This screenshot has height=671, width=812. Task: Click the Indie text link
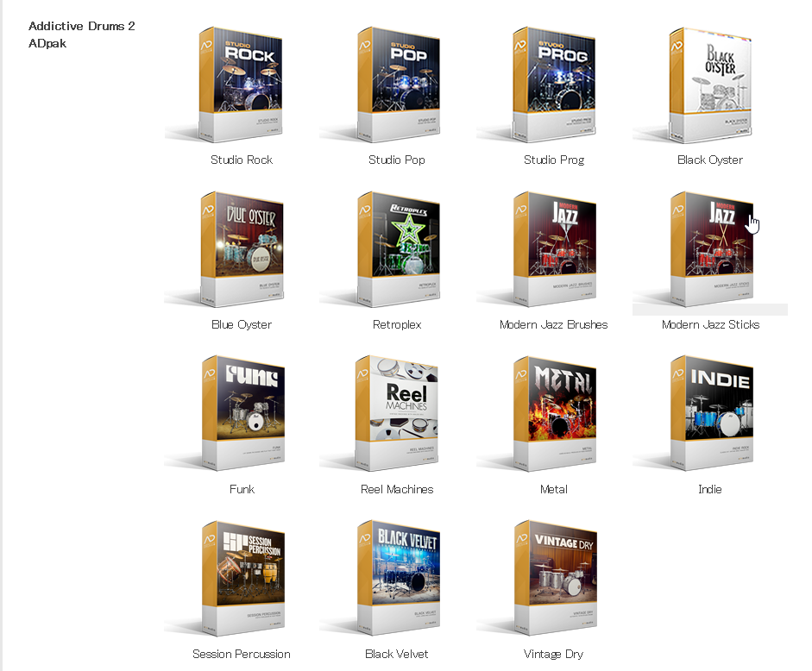[710, 489]
